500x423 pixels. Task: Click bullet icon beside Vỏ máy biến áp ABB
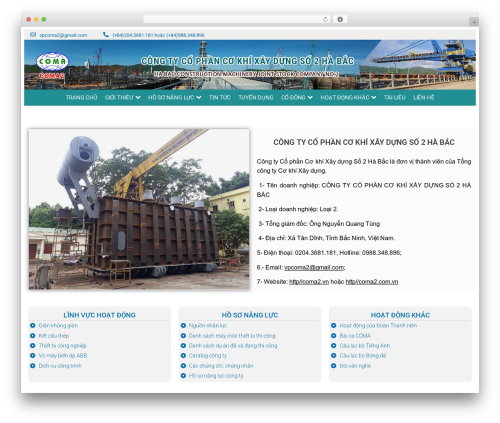point(33,356)
